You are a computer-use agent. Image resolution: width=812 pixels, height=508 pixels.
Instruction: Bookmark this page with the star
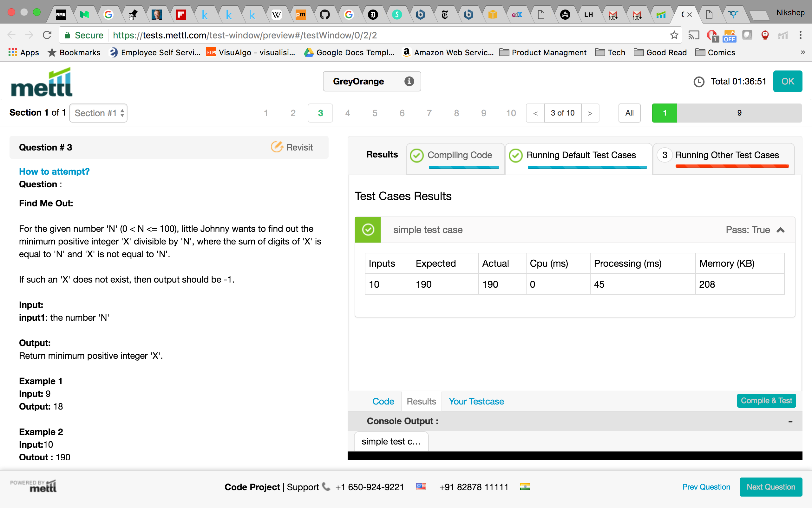(x=674, y=35)
